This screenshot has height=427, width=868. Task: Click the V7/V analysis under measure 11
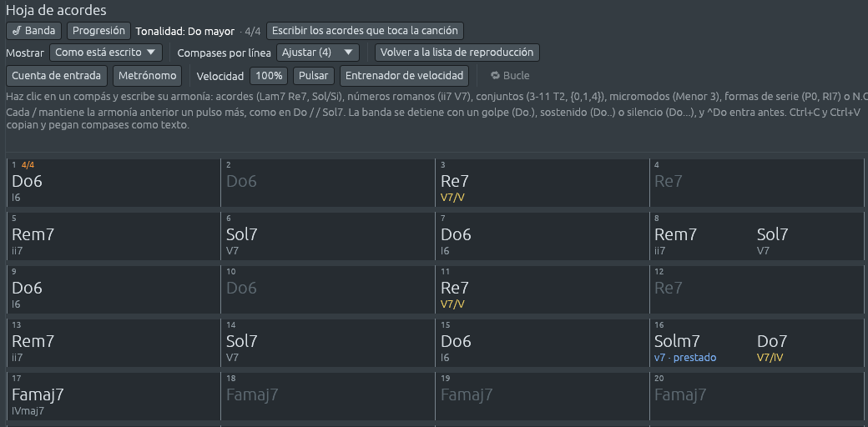point(452,304)
